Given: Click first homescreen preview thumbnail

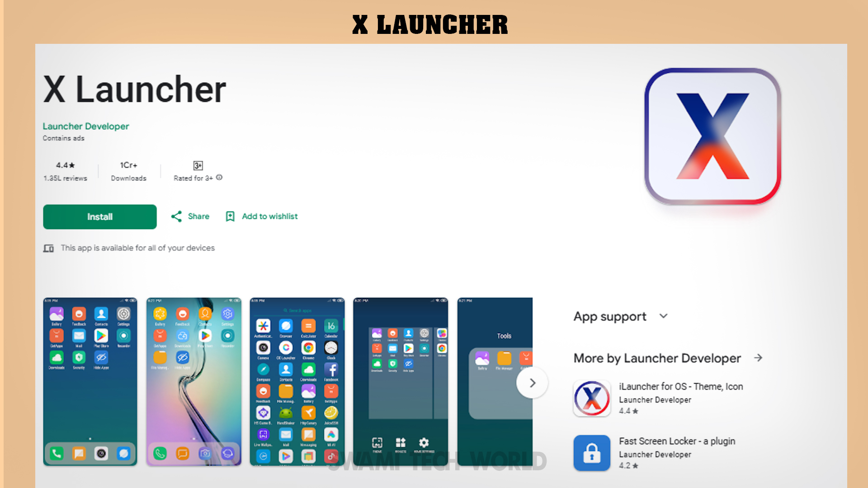Looking at the screenshot, I should tap(90, 382).
